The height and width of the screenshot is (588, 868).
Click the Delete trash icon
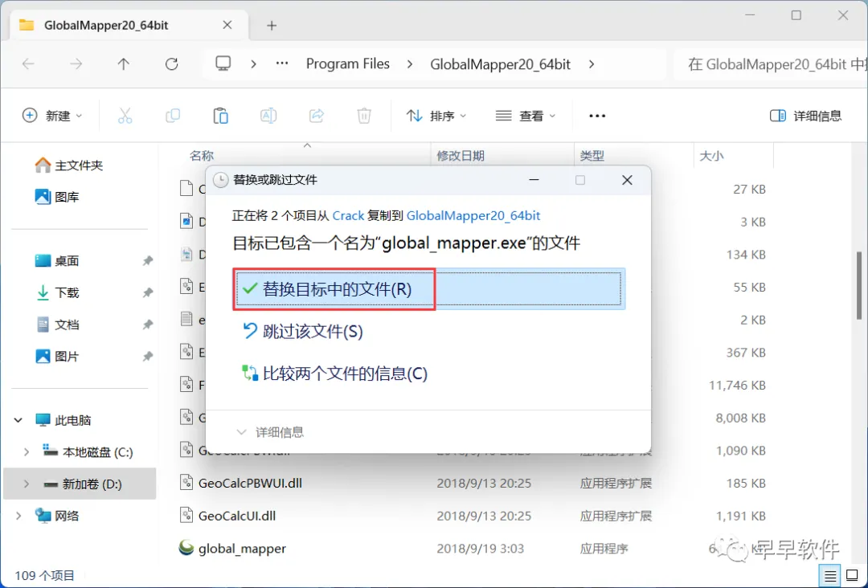[364, 116]
